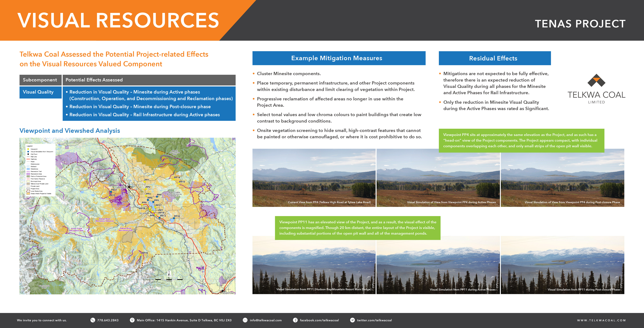Click the north arrow on the map

tap(169, 274)
